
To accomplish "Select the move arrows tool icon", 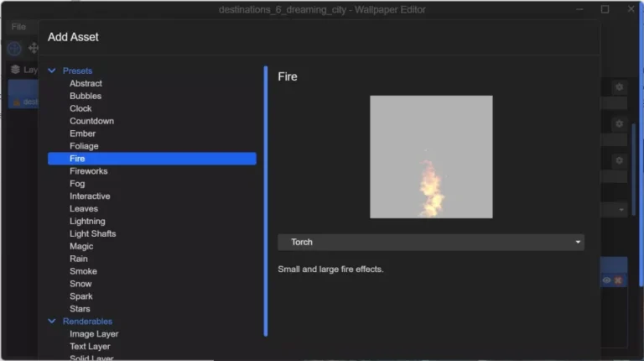I will click(34, 49).
